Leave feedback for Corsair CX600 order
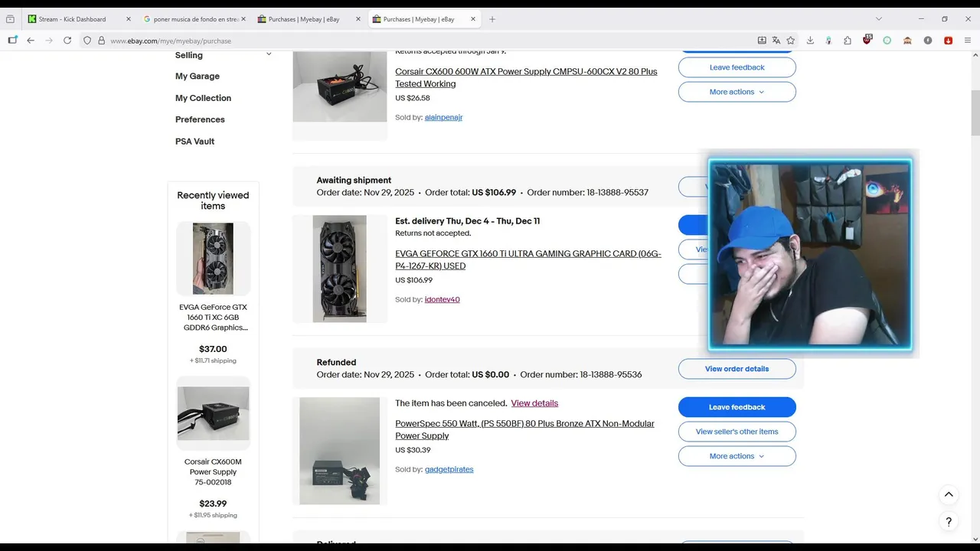The width and height of the screenshot is (980, 551). point(737,67)
